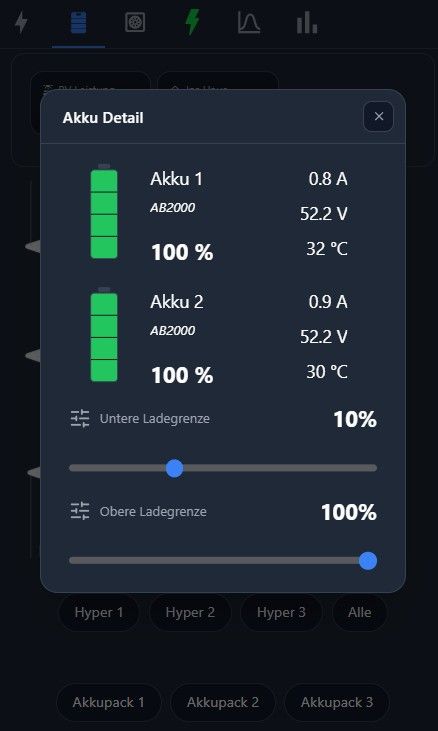Select the blue battery stack tab icon
The width and height of the screenshot is (438, 731).
point(78,22)
